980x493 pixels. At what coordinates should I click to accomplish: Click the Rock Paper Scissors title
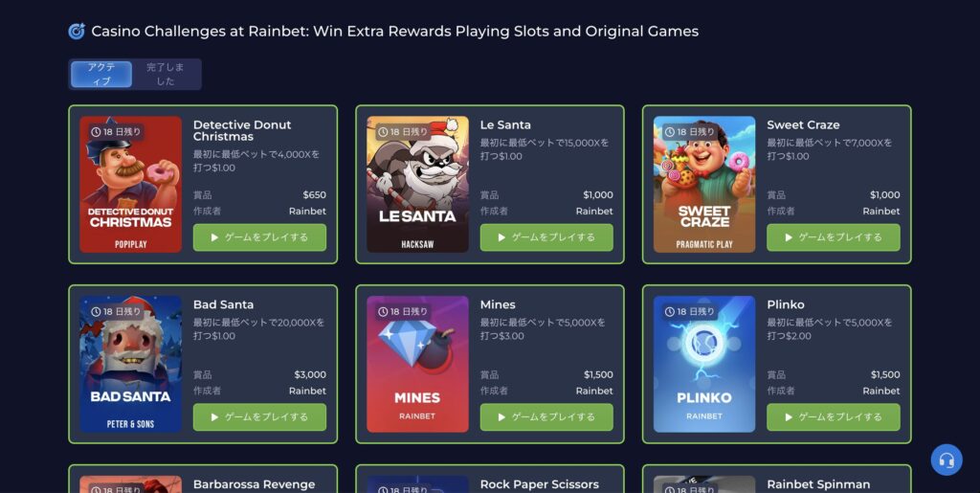point(540,484)
